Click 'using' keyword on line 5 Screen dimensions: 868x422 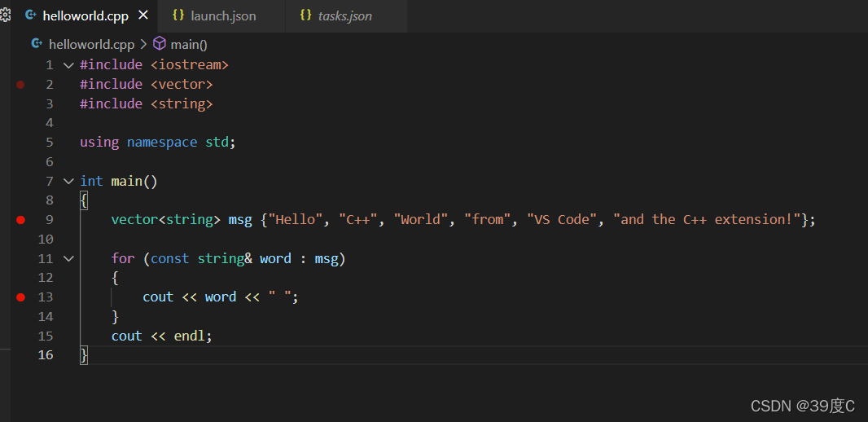click(99, 143)
